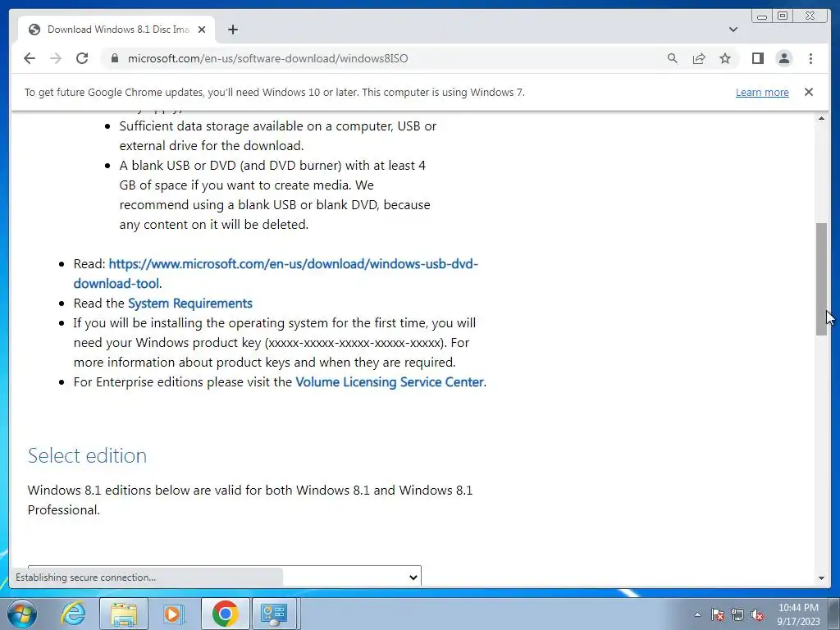Click the address bar URL

267,58
